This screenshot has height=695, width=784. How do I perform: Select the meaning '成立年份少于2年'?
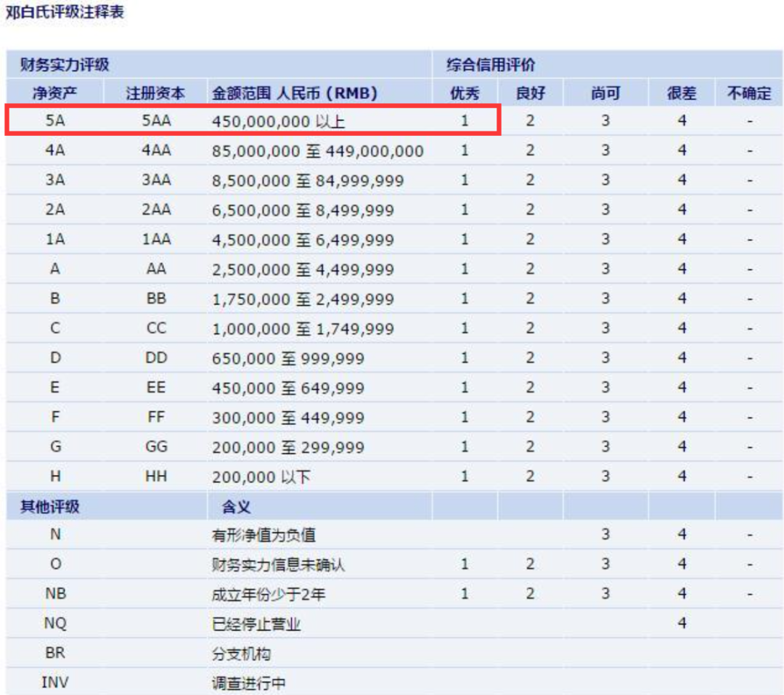point(269,594)
